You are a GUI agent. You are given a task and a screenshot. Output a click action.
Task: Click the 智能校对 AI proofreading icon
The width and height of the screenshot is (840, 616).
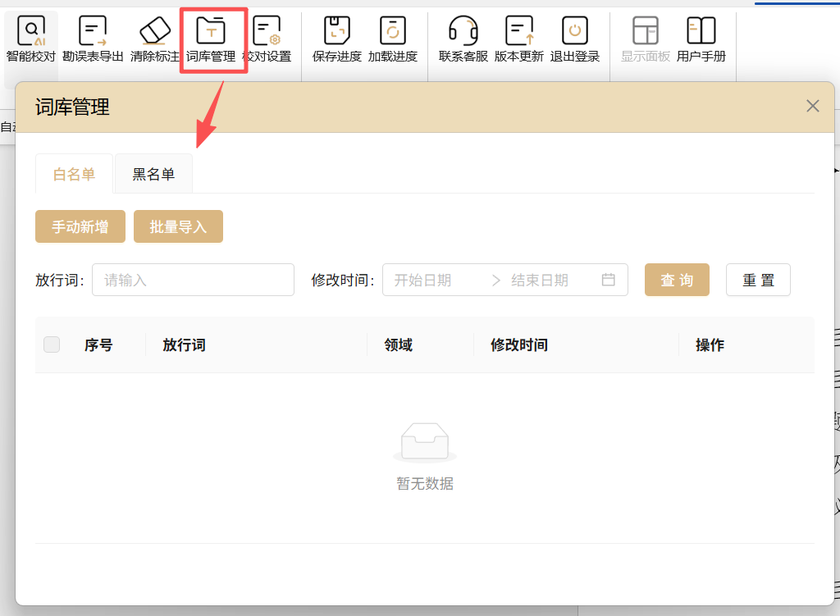(31, 33)
